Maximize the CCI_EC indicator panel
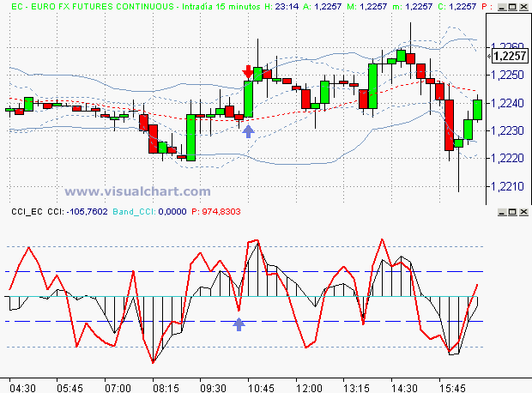The height and width of the screenshot is (393, 532). pyautogui.click(x=512, y=212)
